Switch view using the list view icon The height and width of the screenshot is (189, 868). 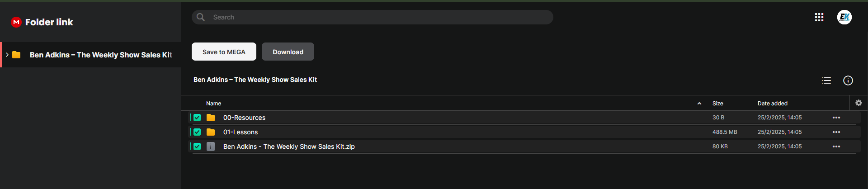pos(826,80)
